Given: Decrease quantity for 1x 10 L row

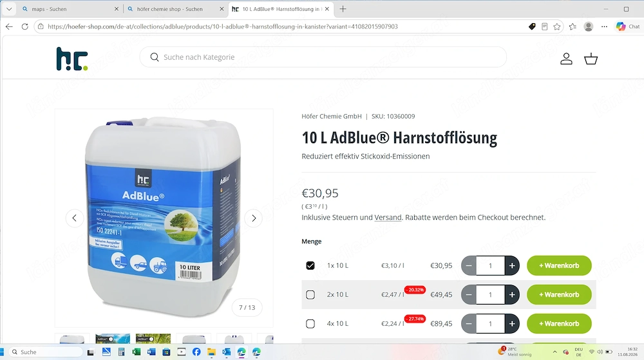Looking at the screenshot, I should tap(469, 265).
